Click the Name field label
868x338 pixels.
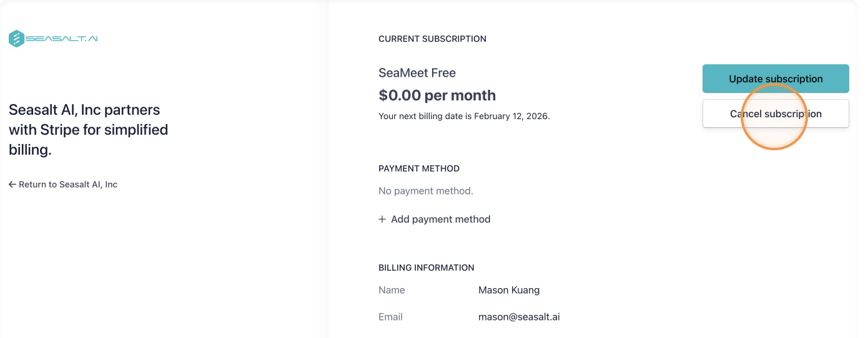392,290
